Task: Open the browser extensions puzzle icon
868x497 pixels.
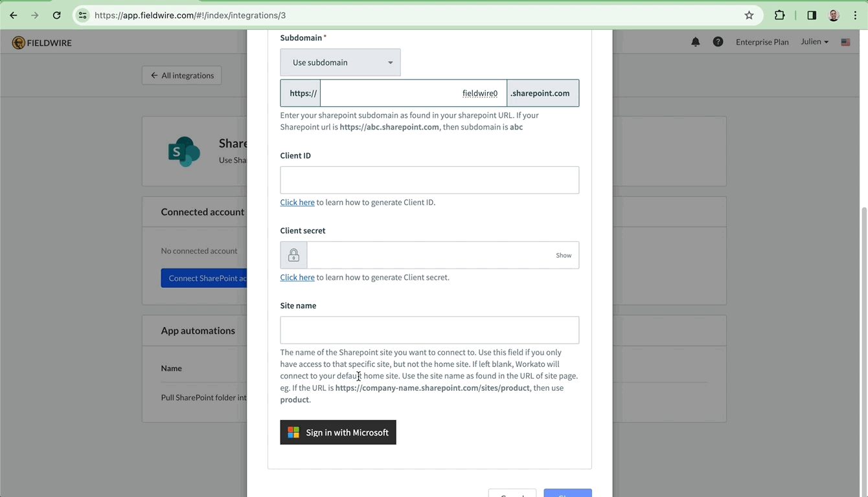Action: (779, 15)
